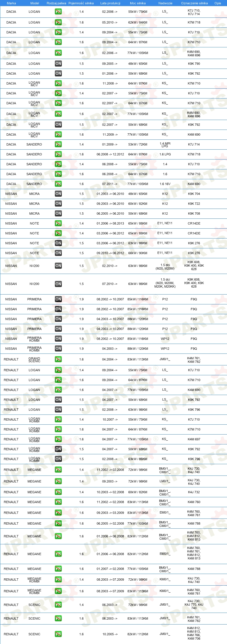Click the Rodzaj paliwa column header
This screenshot has width=227, height=644.
[x=56, y=3]
